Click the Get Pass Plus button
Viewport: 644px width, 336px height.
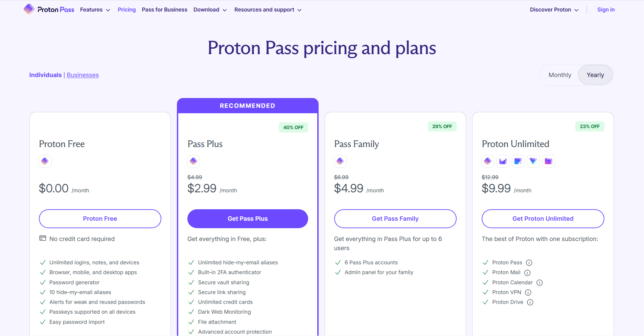click(x=247, y=218)
